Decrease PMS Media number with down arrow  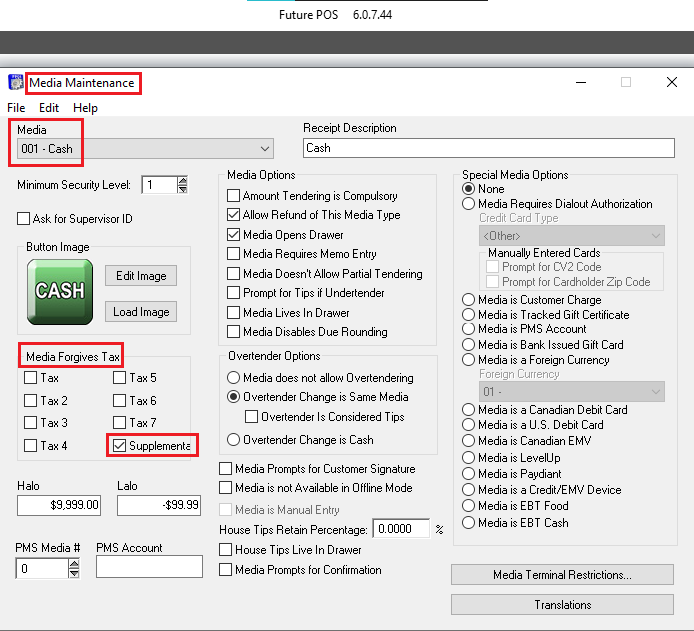(x=74, y=573)
